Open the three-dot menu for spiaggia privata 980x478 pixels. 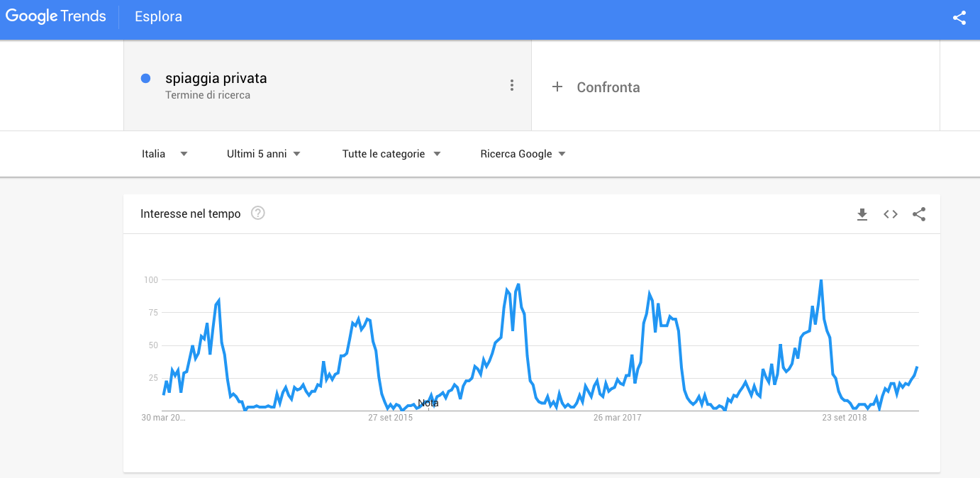(512, 85)
